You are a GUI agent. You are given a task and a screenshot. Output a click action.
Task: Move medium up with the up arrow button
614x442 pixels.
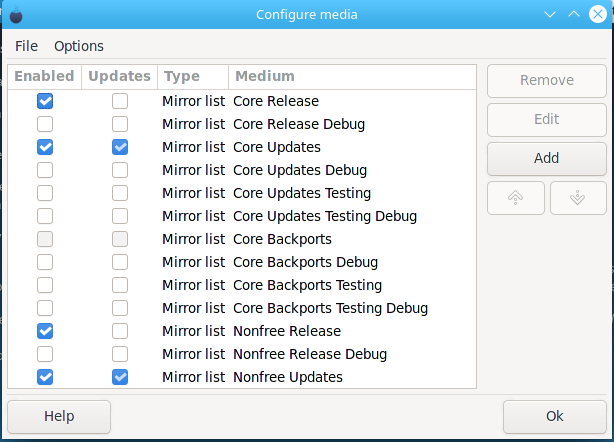click(516, 198)
